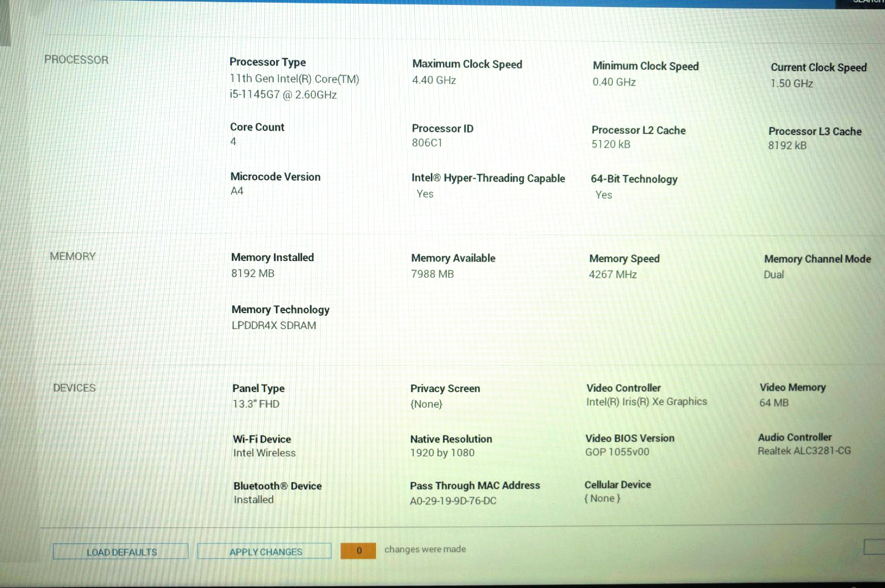Click the Processor Type label
The height and width of the screenshot is (588, 885).
coord(268,62)
